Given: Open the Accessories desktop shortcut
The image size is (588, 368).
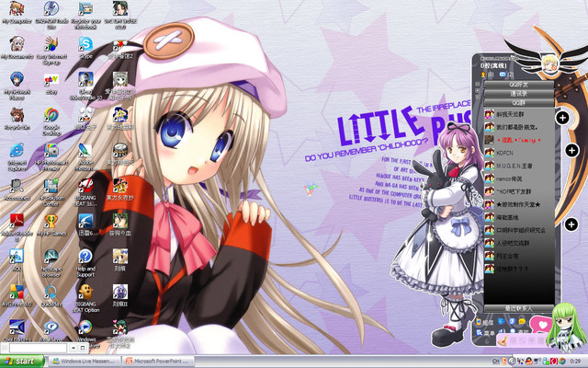Looking at the screenshot, I should 17,190.
